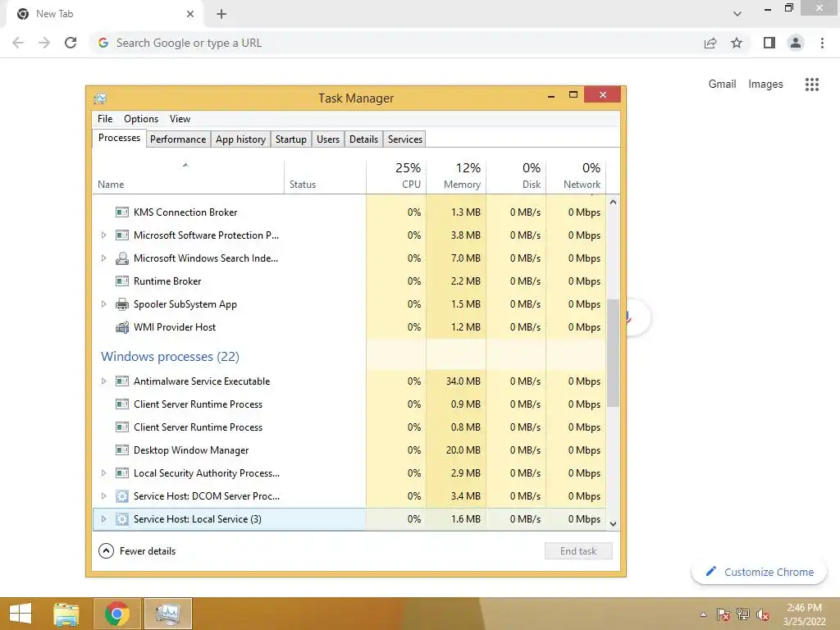Click the KMS Connection Broker process icon

pos(122,212)
